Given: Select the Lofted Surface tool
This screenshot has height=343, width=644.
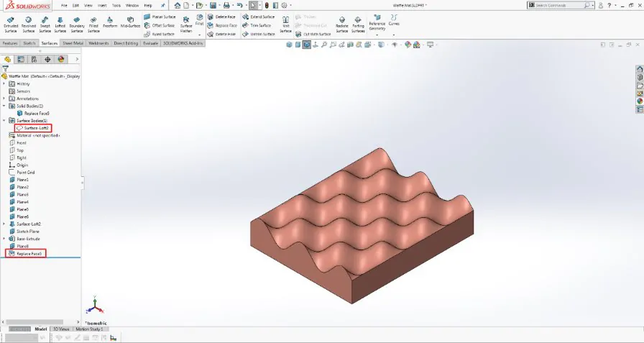Looking at the screenshot, I should point(60,24).
